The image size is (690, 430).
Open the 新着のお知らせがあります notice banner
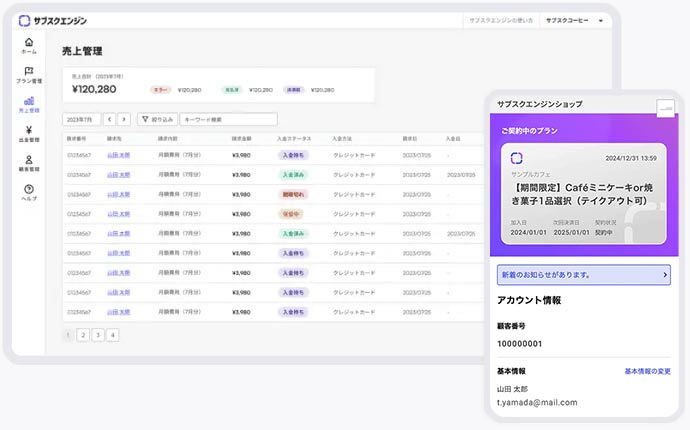(584, 275)
